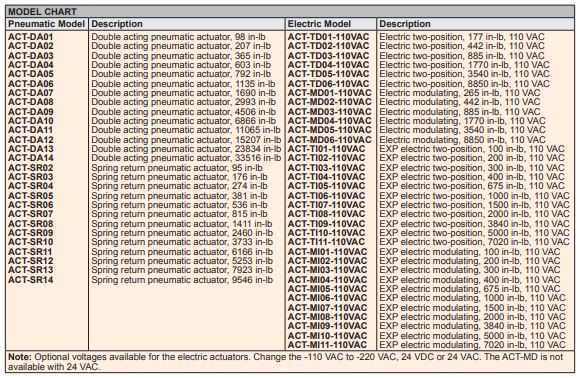
Task: Click model ACT-DA02
Action: (31, 46)
